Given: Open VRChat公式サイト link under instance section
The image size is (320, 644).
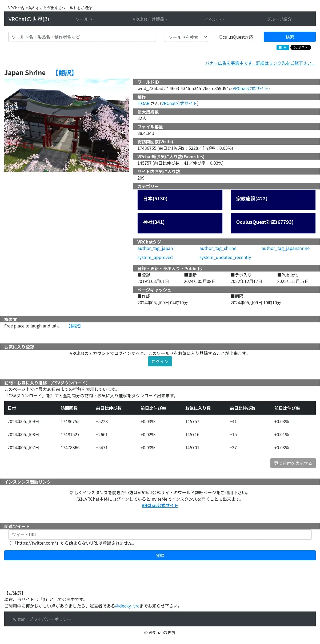Looking at the screenshot, I should coord(160,505).
